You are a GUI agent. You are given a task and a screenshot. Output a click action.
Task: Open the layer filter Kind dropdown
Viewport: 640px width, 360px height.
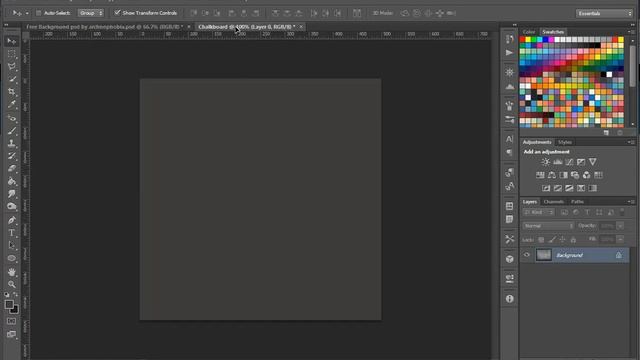(x=538, y=212)
